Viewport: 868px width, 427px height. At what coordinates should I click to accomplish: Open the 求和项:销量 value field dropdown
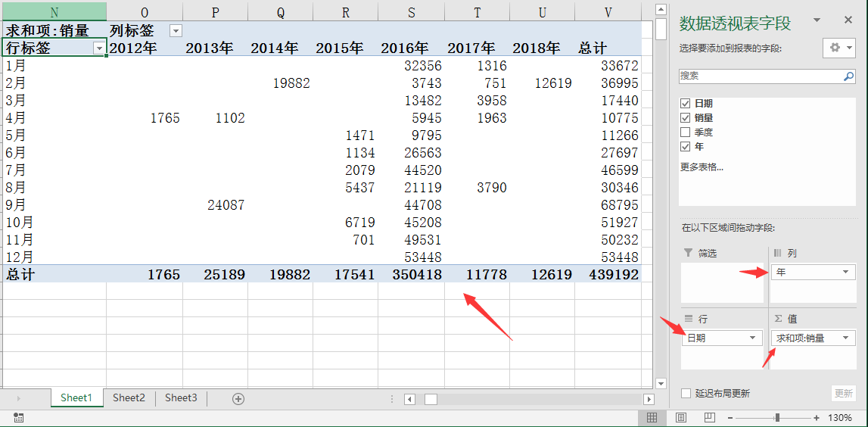845,338
